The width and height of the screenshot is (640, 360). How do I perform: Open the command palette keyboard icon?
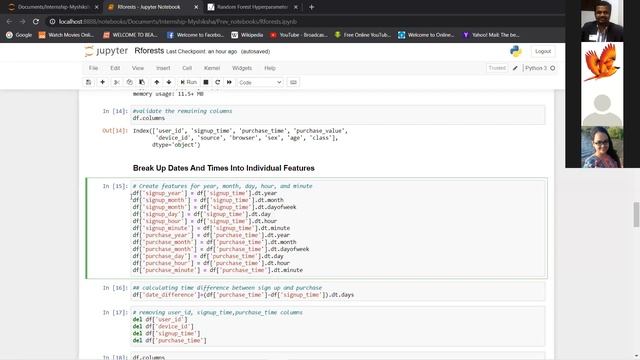[x=293, y=82]
